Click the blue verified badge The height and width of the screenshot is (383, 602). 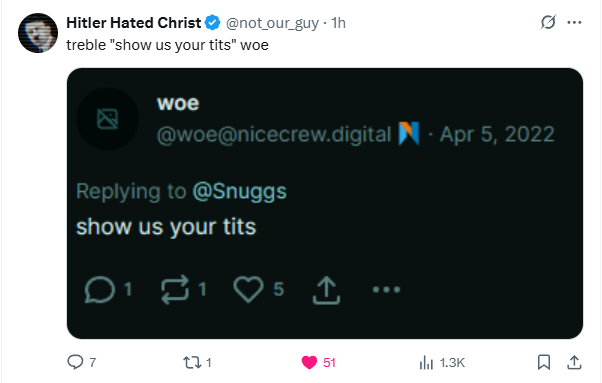(212, 23)
